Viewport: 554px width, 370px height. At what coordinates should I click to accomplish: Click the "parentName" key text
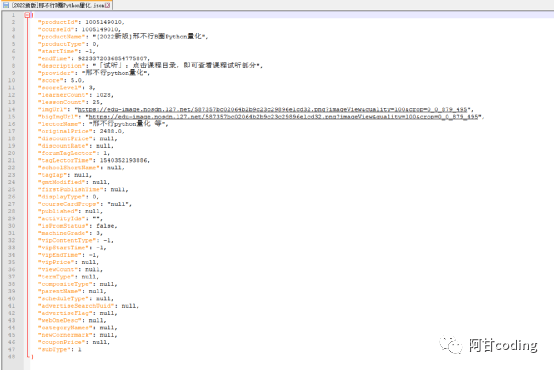(61, 291)
